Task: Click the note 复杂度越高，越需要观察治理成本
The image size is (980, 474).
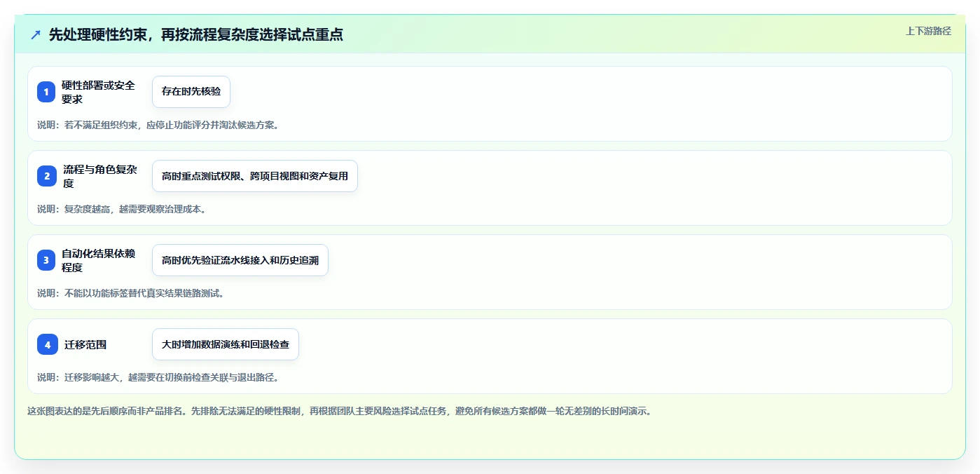Action: [x=121, y=209]
